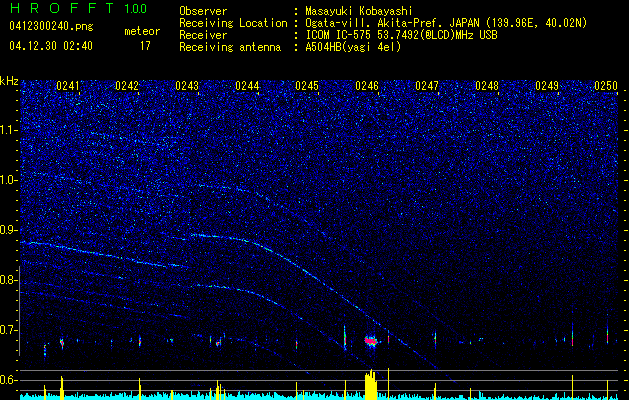The height and width of the screenshot is (400, 629).
Task: Select the filename 0412300240.png
Action: [x=51, y=27]
